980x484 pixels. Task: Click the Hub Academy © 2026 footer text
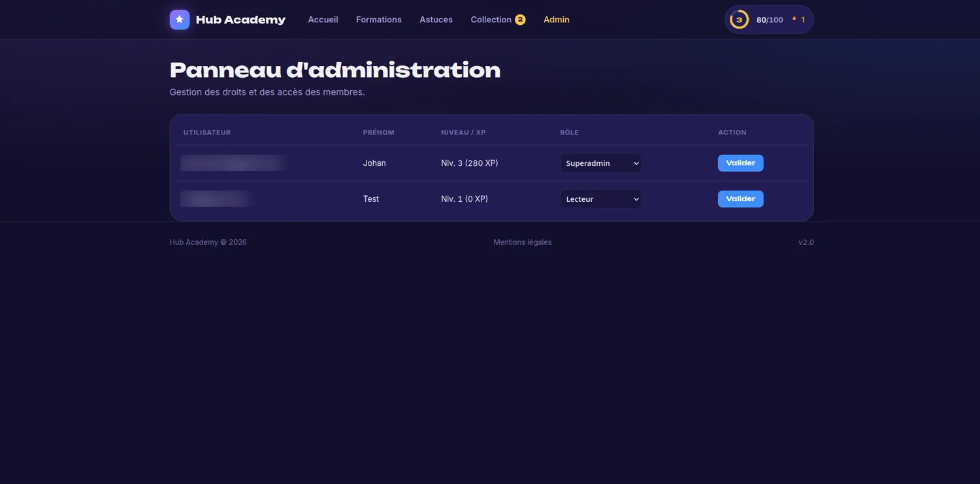point(208,242)
